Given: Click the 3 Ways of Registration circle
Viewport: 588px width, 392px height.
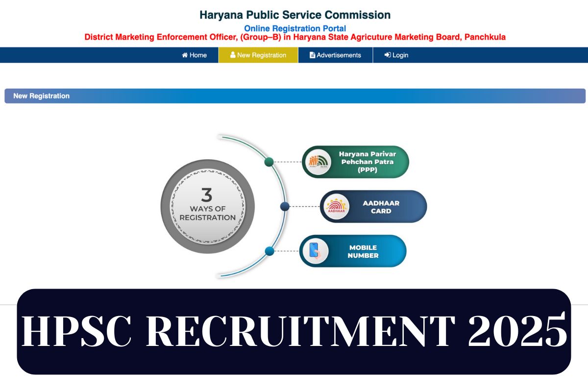Looking at the screenshot, I should click(208, 206).
